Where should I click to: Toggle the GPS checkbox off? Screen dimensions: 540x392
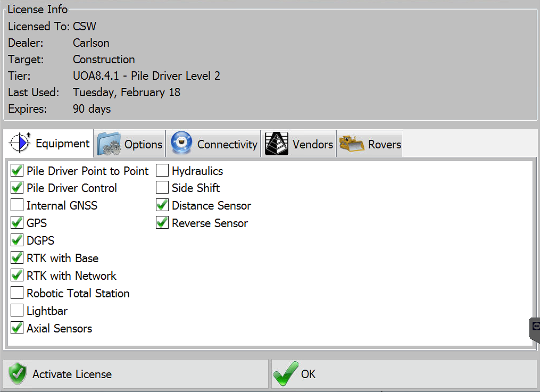tap(17, 222)
